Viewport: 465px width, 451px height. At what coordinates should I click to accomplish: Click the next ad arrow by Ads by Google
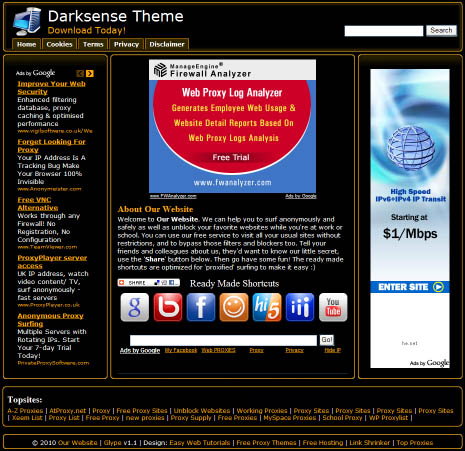tap(90, 73)
